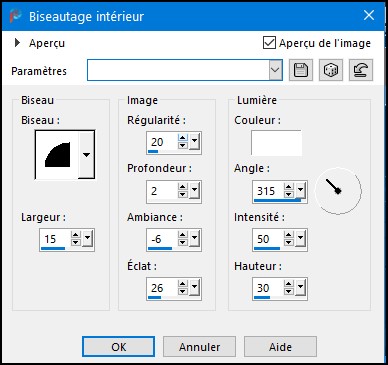Click the Angle direction dial
Image resolution: width=388 pixels, height=365 pixels.
338,191
